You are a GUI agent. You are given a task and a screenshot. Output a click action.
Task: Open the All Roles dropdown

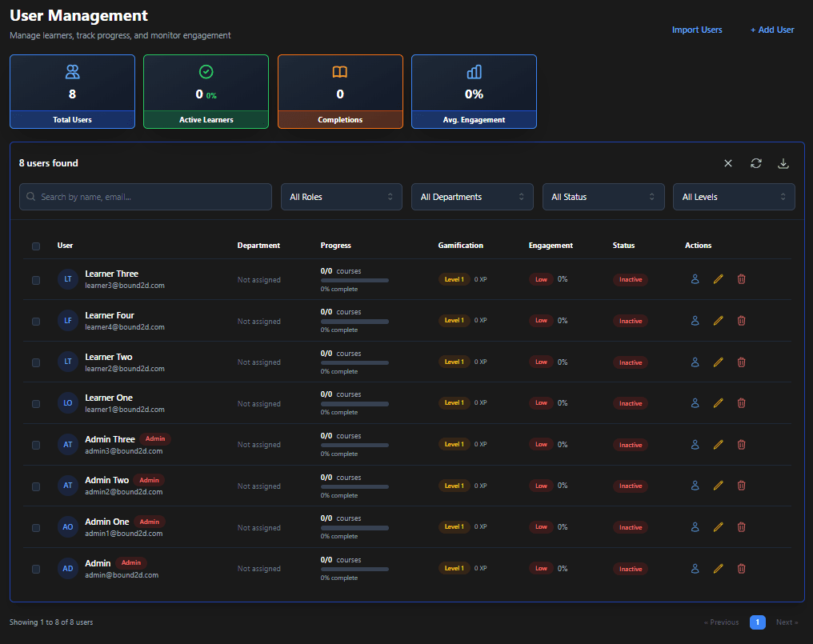tap(341, 197)
